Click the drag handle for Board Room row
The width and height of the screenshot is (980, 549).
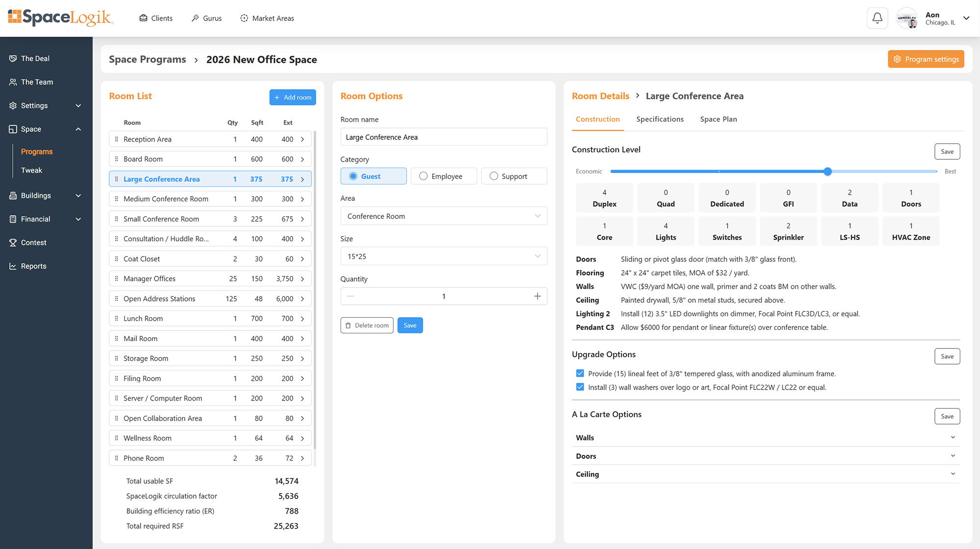pos(116,159)
